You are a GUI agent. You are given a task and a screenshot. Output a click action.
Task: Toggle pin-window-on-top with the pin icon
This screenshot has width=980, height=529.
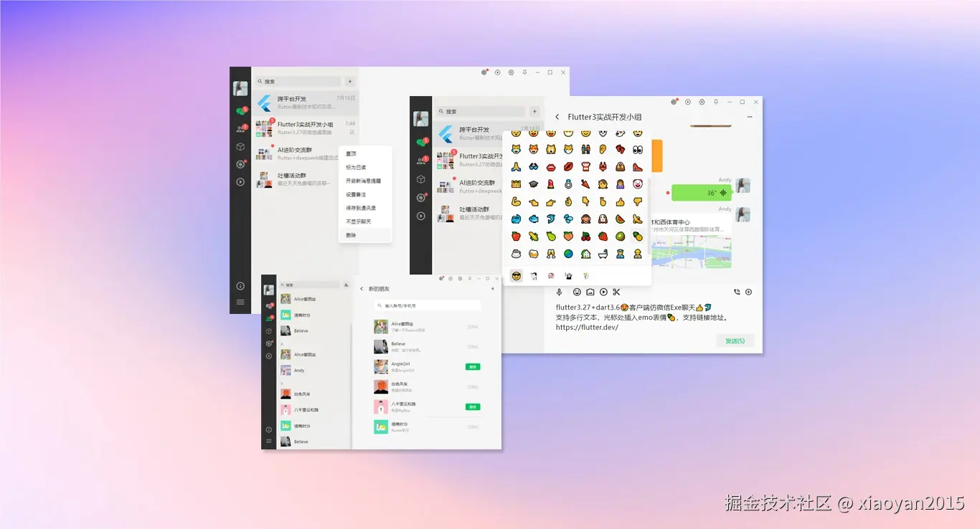[716, 103]
